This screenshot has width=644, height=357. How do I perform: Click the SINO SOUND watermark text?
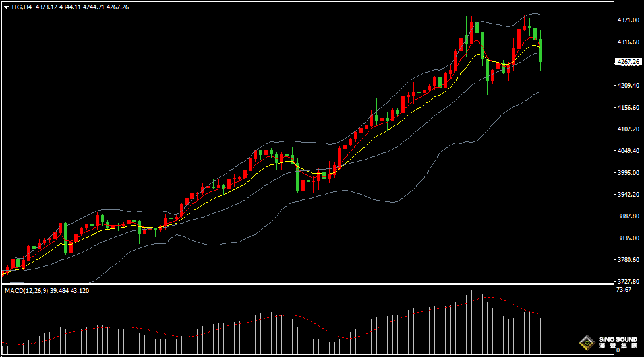(x=617, y=339)
